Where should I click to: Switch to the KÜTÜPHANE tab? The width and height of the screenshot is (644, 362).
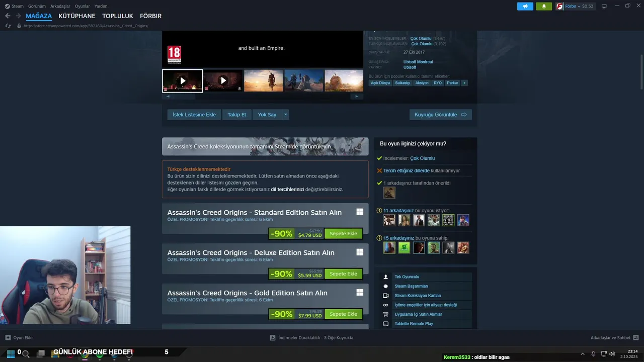pos(77,16)
